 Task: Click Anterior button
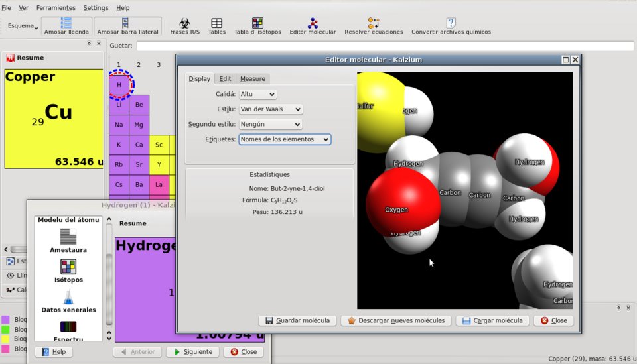coord(138,352)
